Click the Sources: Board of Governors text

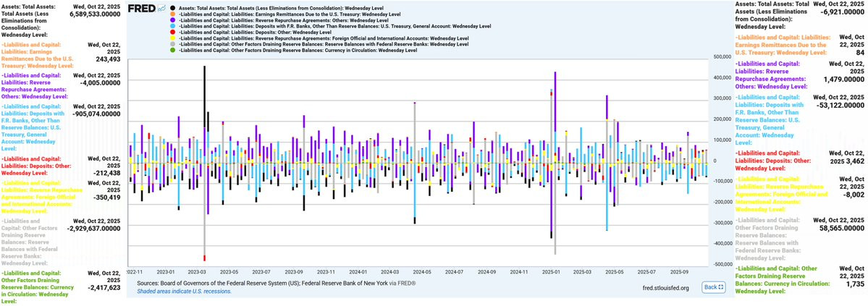276,284
